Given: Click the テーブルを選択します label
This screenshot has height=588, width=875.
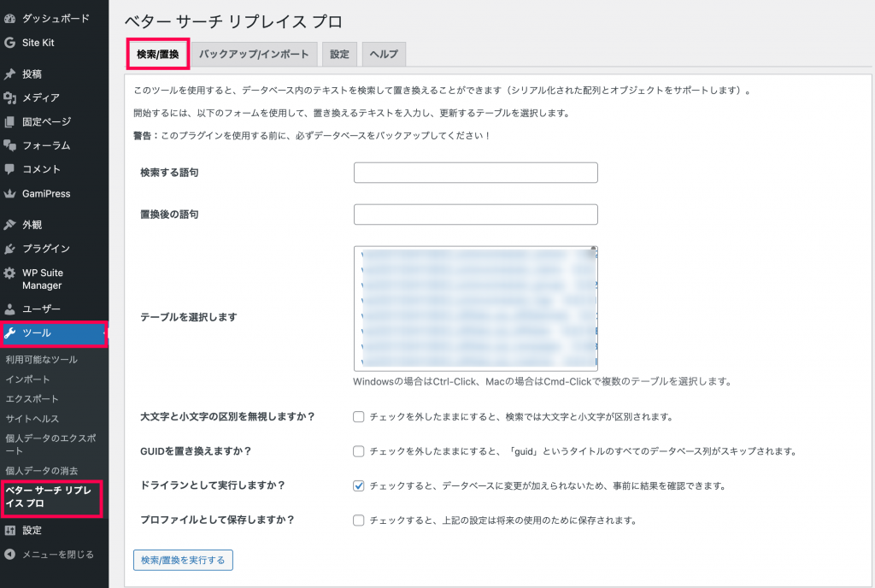Looking at the screenshot, I should pos(189,317).
